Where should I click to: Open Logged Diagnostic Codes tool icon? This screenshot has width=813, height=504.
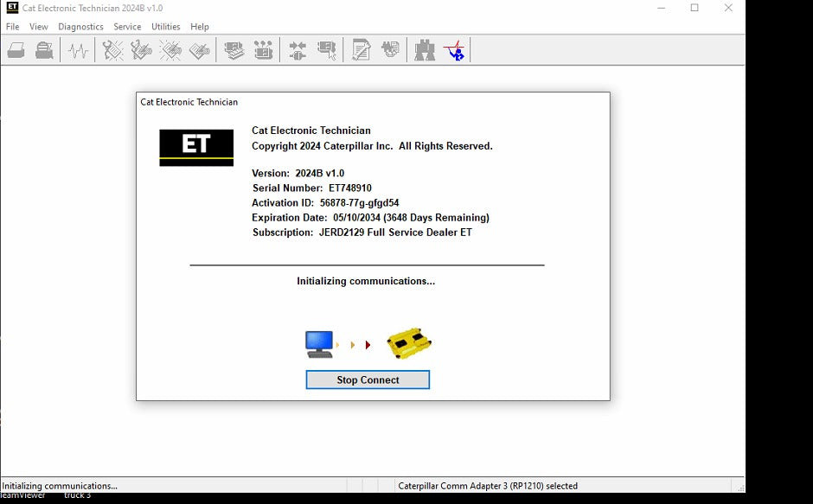click(x=141, y=49)
